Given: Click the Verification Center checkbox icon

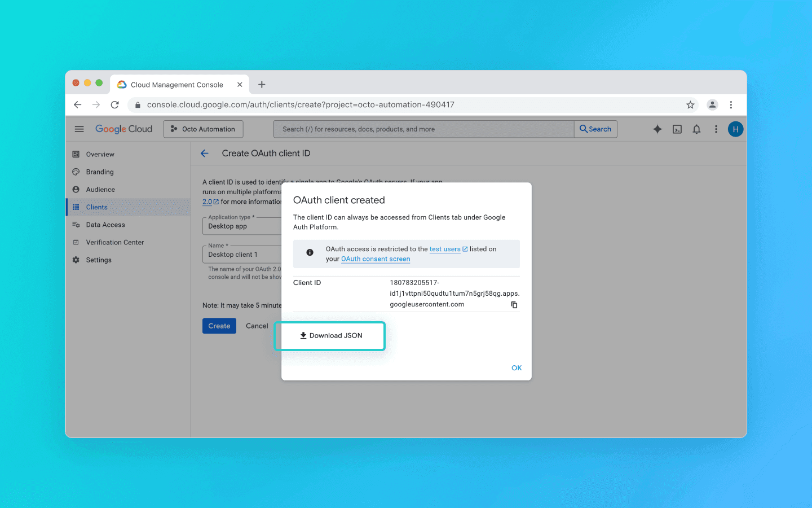Looking at the screenshot, I should (76, 242).
